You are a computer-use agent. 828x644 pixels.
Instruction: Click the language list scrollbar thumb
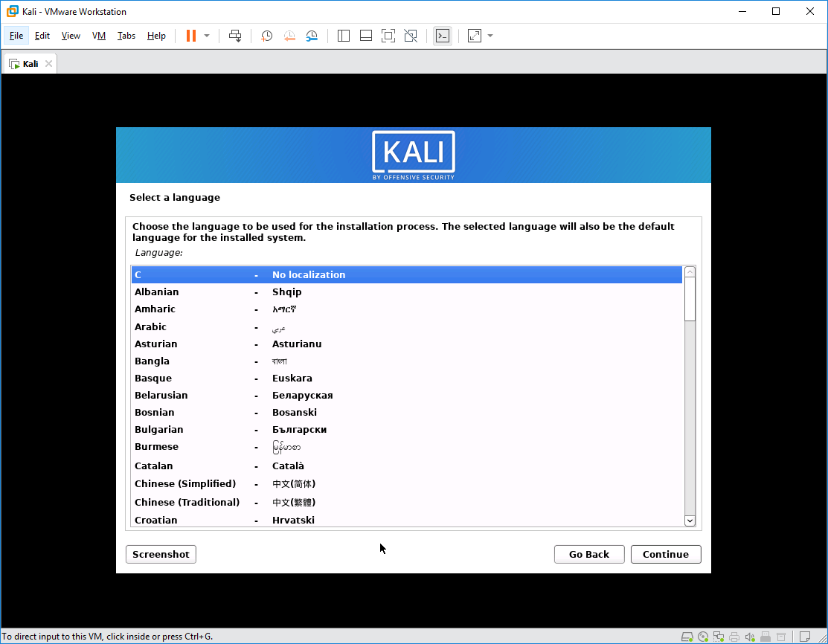tap(690, 299)
